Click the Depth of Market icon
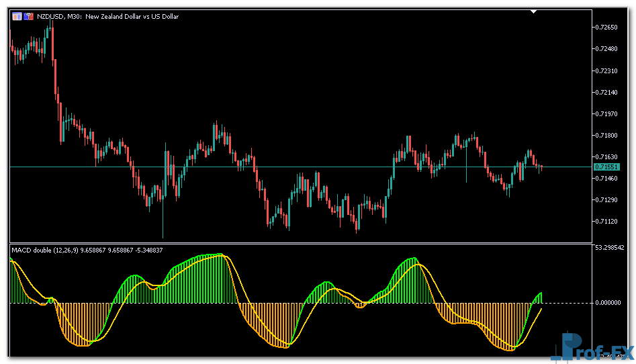 28,16
